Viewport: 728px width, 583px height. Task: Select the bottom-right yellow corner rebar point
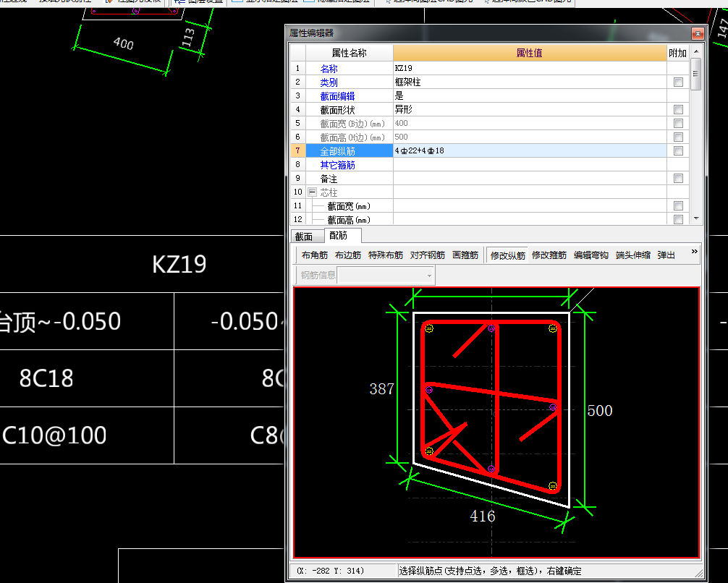(x=552, y=486)
